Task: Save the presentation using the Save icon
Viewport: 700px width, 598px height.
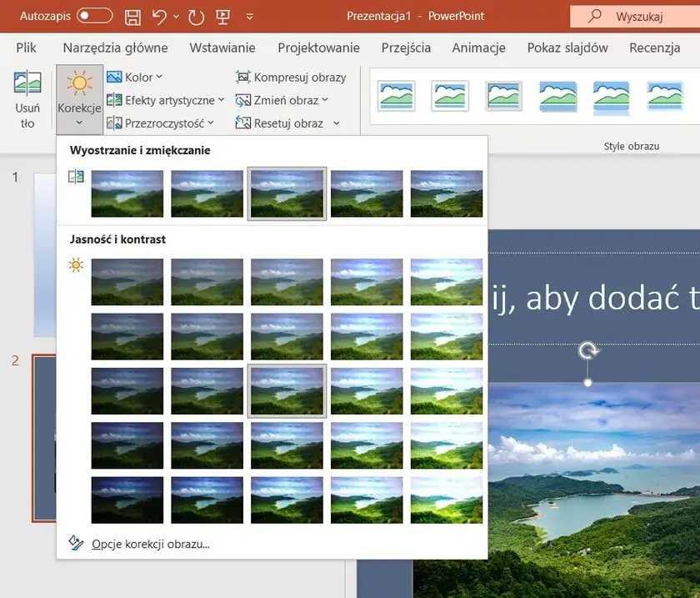Action: point(132,15)
